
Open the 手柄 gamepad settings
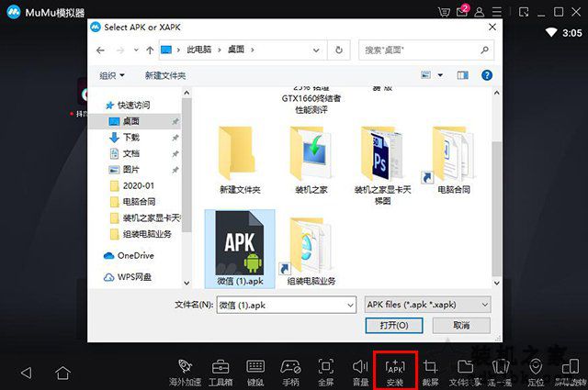[290, 372]
